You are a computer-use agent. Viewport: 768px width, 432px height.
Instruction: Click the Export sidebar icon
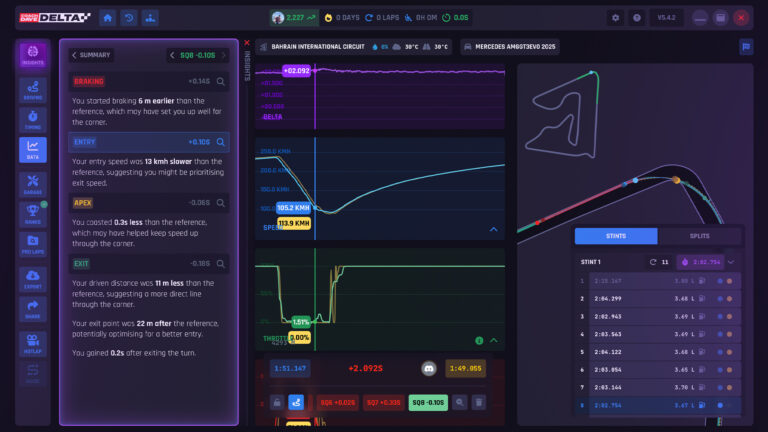(32, 279)
